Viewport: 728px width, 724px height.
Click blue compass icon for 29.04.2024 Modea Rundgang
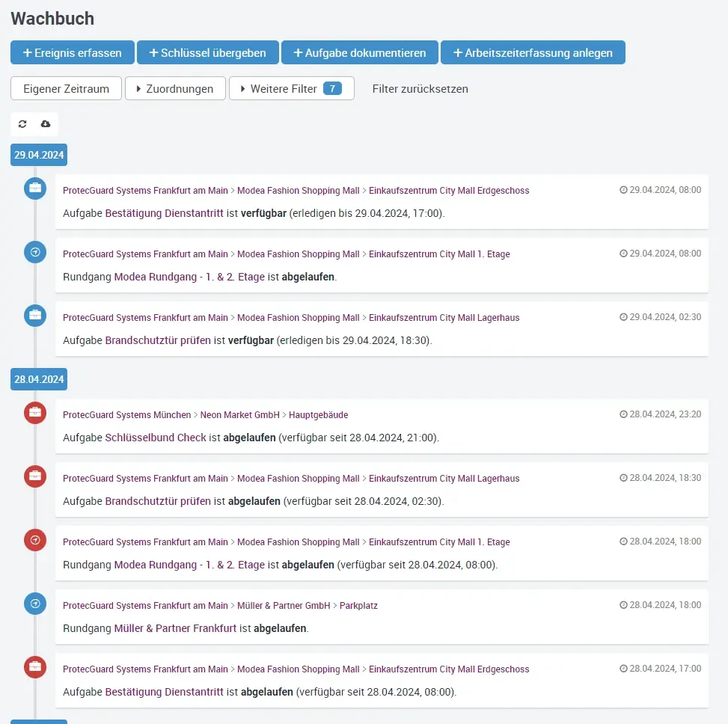[35, 253]
